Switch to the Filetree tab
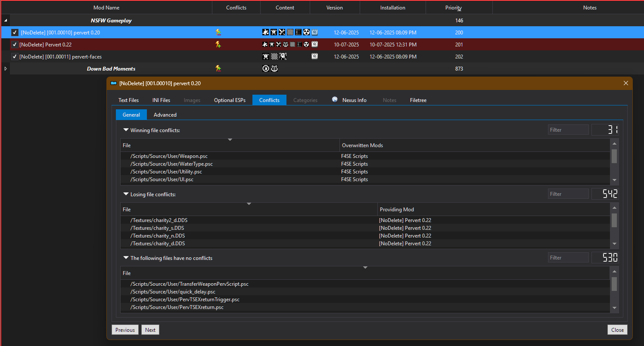This screenshot has height=346, width=644. tap(418, 100)
